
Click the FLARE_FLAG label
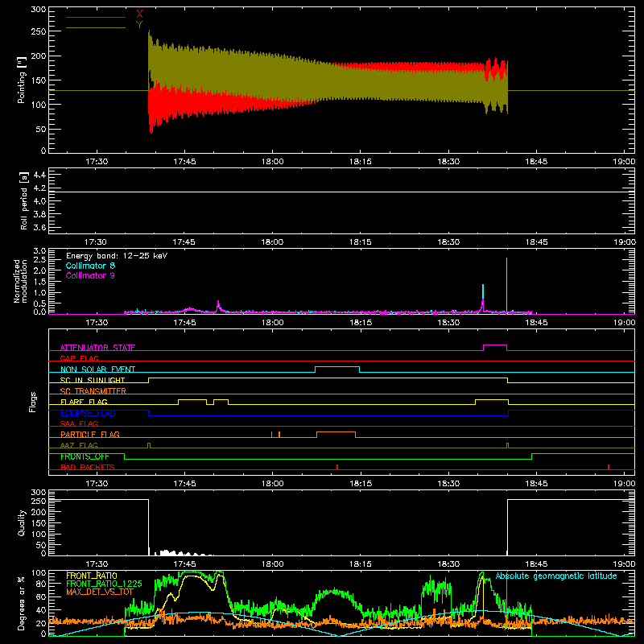[84, 402]
